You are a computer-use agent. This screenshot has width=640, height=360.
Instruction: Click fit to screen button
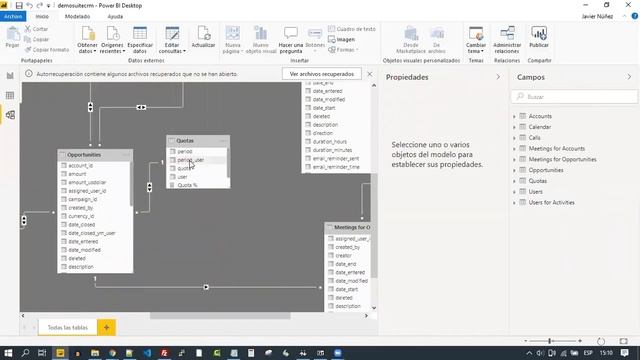click(x=623, y=341)
